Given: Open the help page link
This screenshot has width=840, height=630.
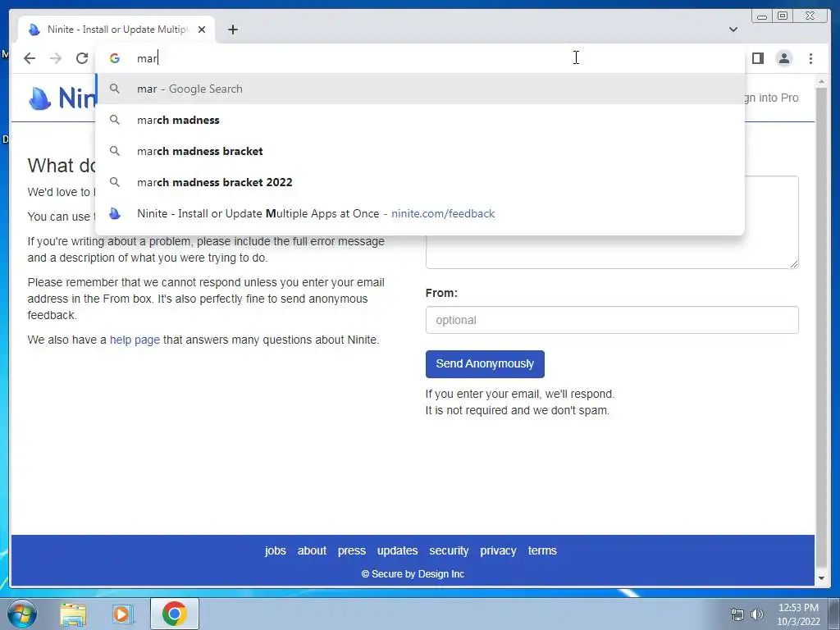Looking at the screenshot, I should coord(135,340).
